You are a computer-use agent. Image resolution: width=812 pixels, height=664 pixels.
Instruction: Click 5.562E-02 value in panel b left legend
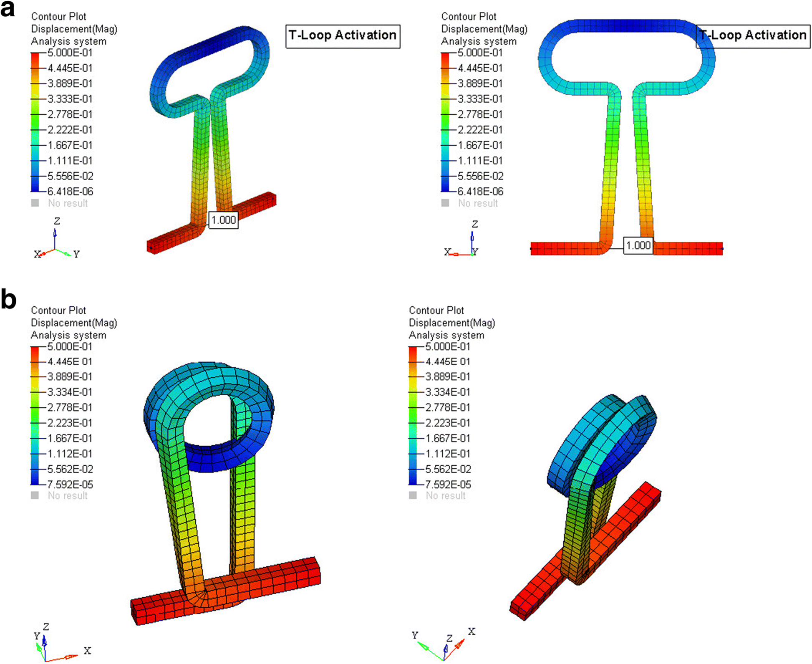pyautogui.click(x=70, y=469)
